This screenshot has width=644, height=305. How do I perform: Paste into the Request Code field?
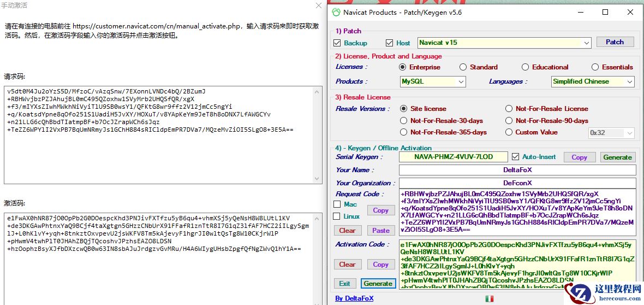pos(381,231)
